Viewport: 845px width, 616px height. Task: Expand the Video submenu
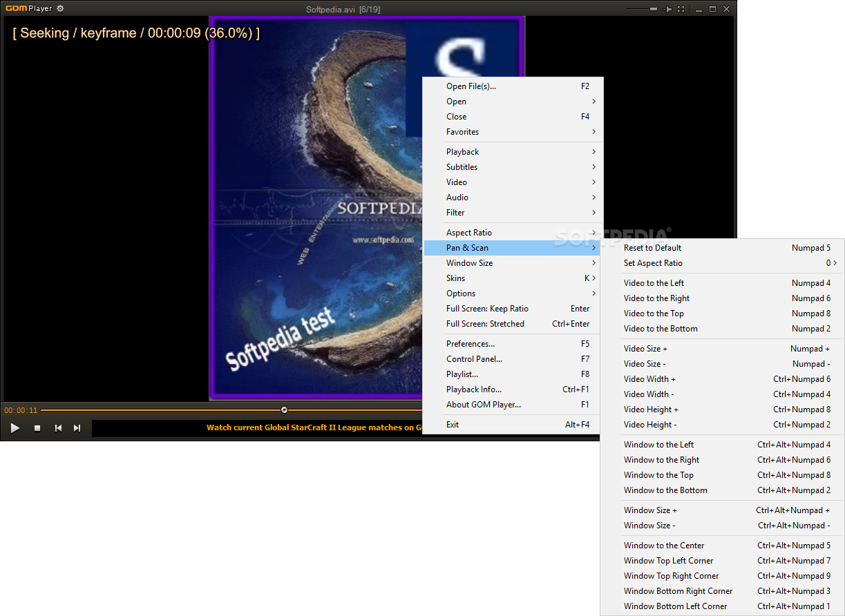point(513,182)
